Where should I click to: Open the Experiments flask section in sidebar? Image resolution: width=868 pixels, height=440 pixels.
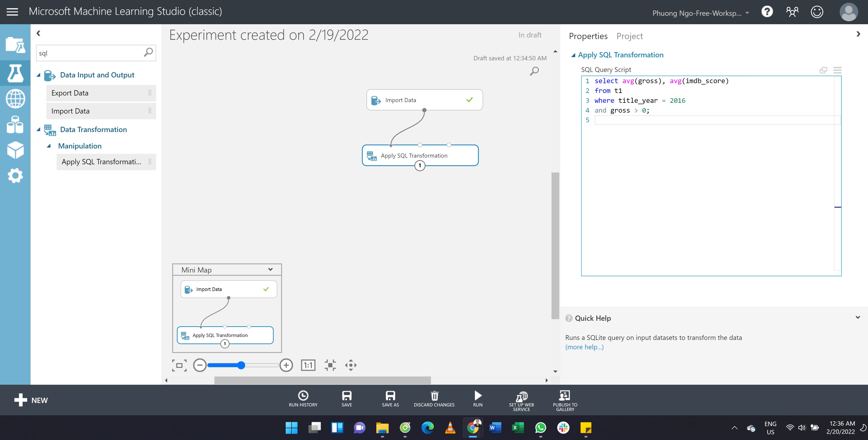click(15, 73)
